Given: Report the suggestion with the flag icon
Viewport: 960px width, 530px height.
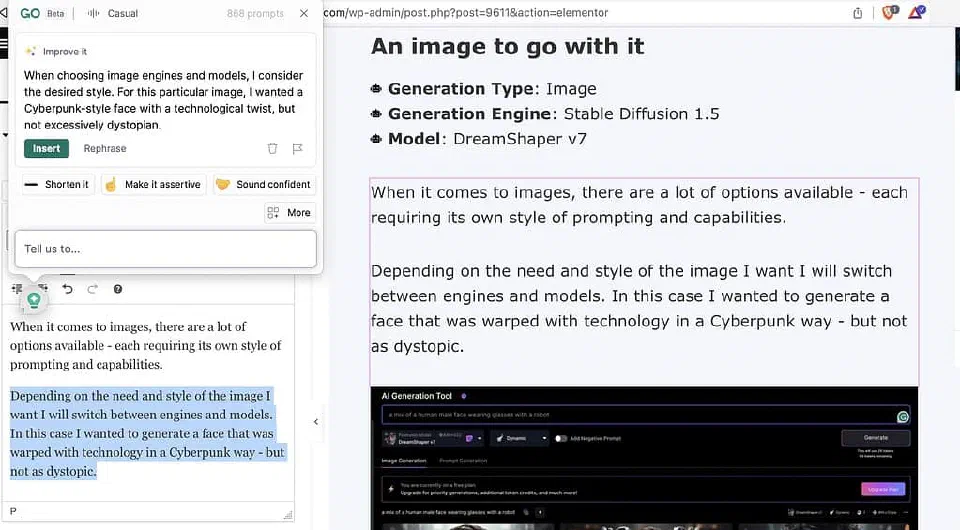Looking at the screenshot, I should [x=297, y=148].
